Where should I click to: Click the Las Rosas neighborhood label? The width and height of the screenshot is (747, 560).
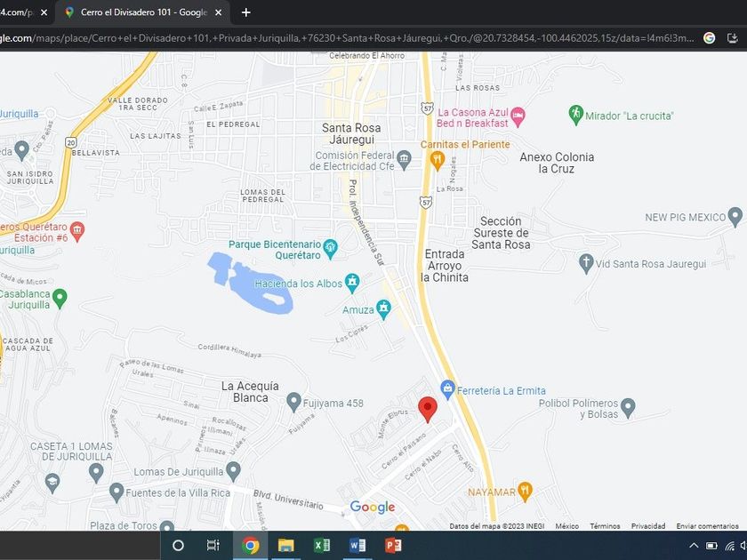[x=478, y=88]
